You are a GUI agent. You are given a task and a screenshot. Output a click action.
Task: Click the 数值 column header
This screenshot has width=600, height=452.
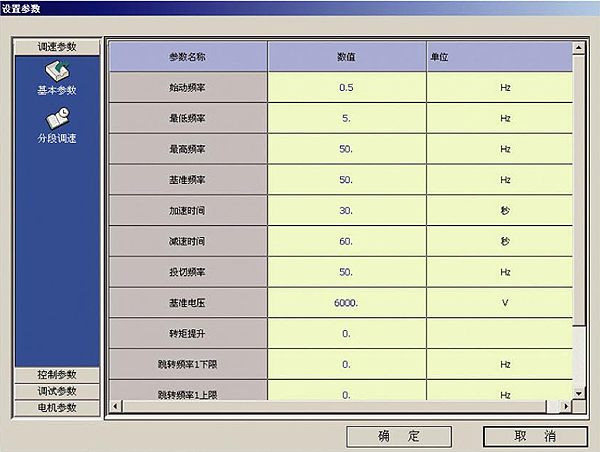pyautogui.click(x=346, y=57)
